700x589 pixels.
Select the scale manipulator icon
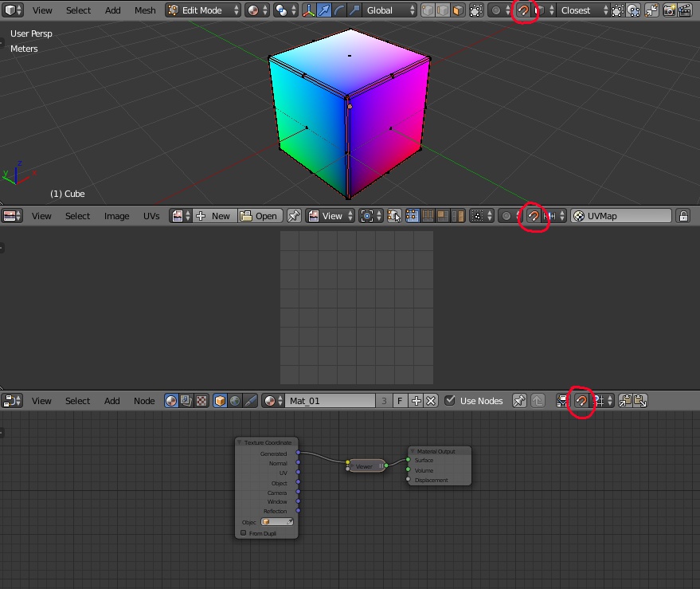coord(354,10)
